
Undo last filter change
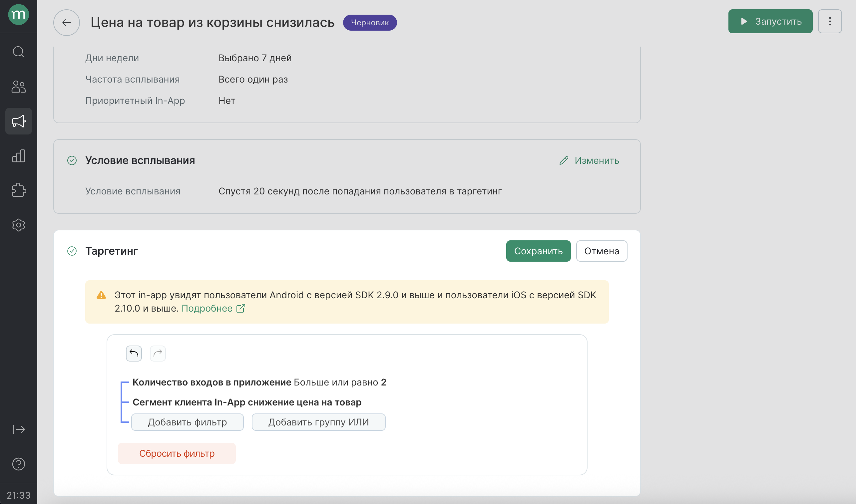pos(134,354)
